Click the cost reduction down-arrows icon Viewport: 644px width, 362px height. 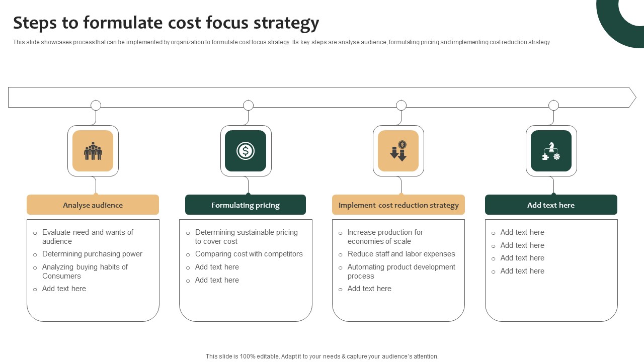[398, 151]
